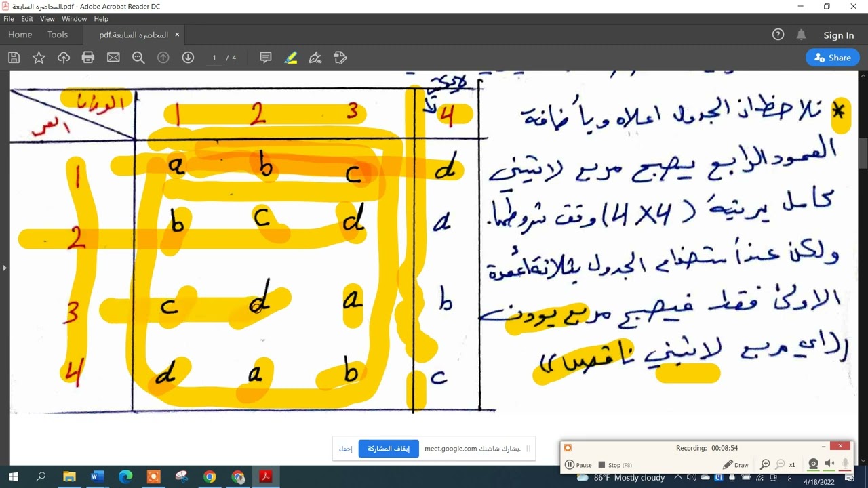Select the highlight text tool
868x488 pixels.
tap(291, 58)
